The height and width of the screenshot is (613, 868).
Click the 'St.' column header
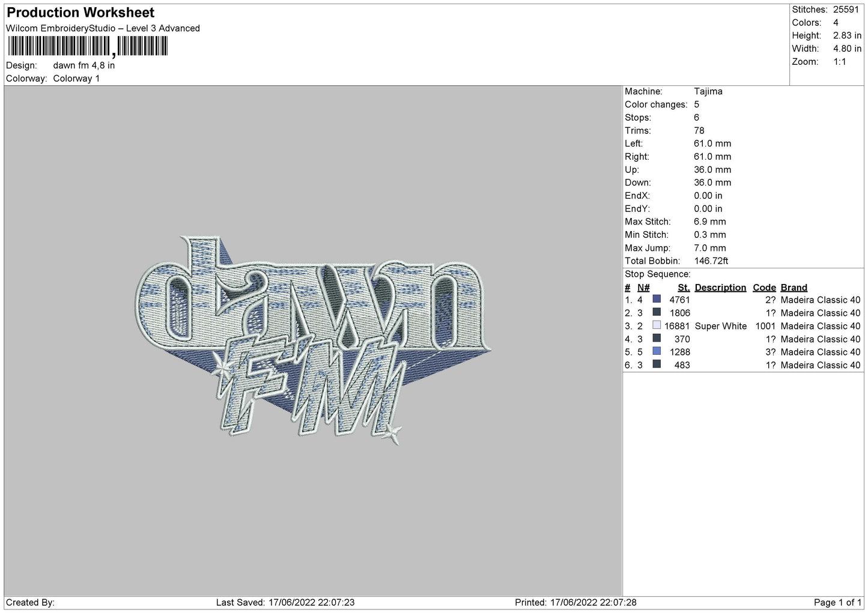pyautogui.click(x=684, y=288)
